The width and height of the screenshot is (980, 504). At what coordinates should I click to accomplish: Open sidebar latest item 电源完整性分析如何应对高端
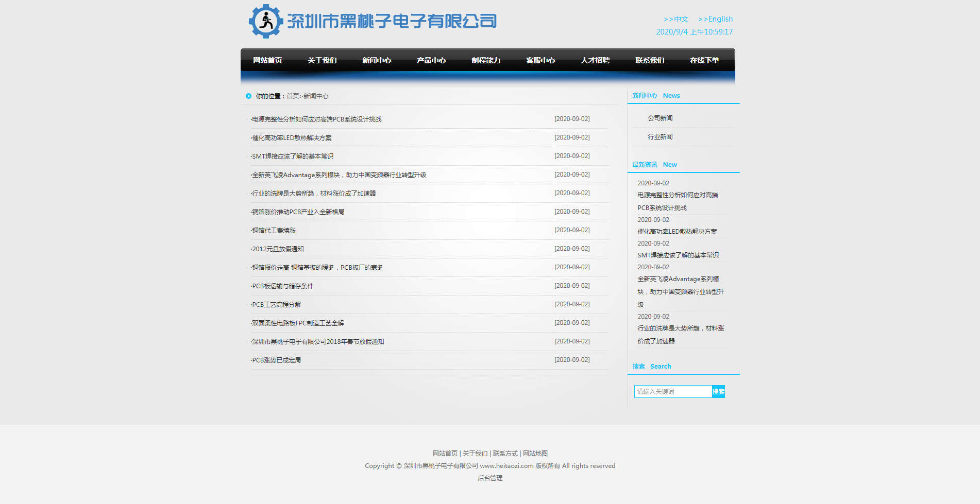(678, 201)
